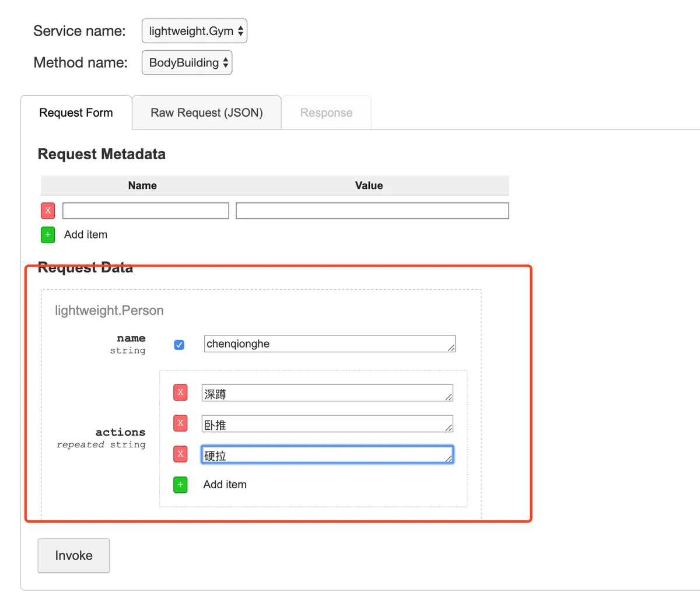The image size is (700, 599).
Task: Click the metadata "Add item" label
Action: [x=86, y=234]
